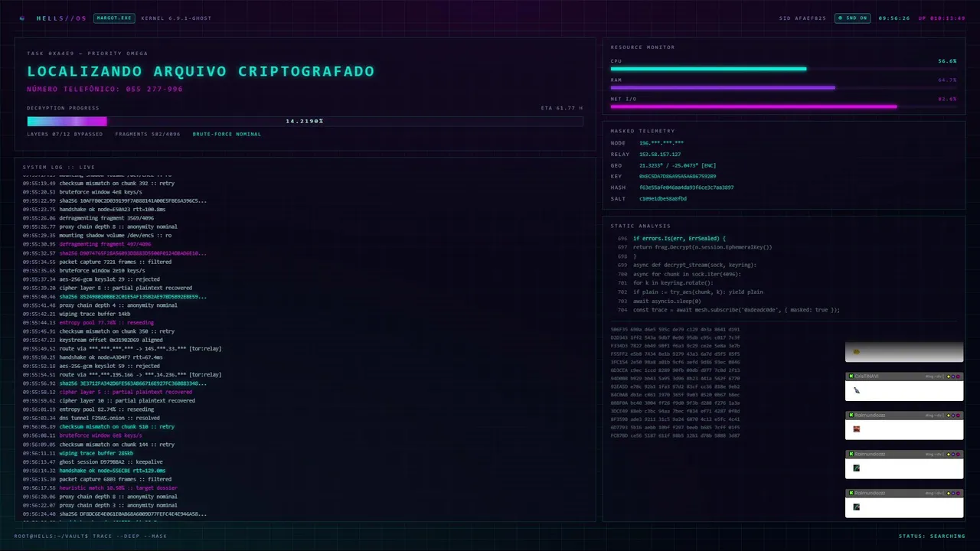This screenshot has width=980, height=551.
Task: Click KEY value 0xEC5DA7D86A95A5A6867592B9
Action: (678, 176)
